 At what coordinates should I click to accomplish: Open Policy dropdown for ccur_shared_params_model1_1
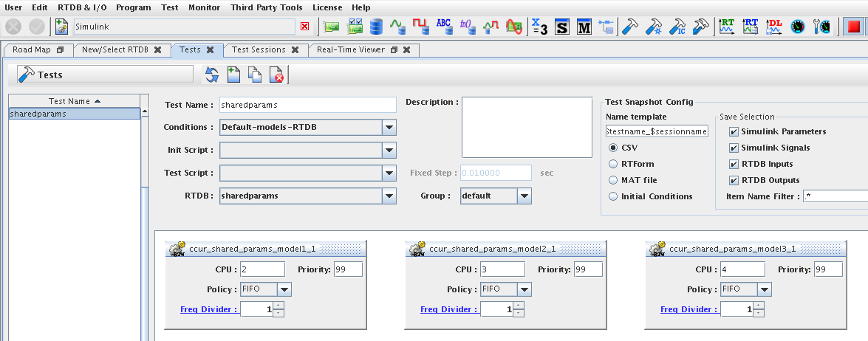click(284, 289)
